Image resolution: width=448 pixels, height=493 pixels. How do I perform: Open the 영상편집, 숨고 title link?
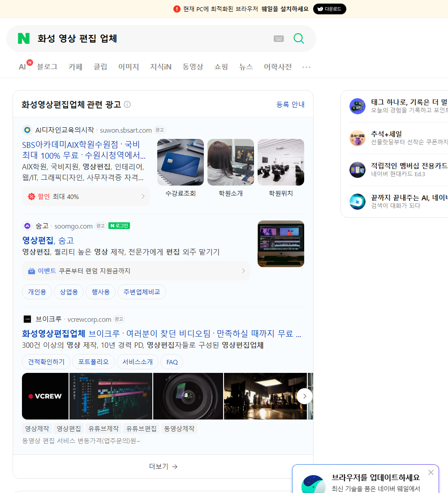click(x=48, y=241)
